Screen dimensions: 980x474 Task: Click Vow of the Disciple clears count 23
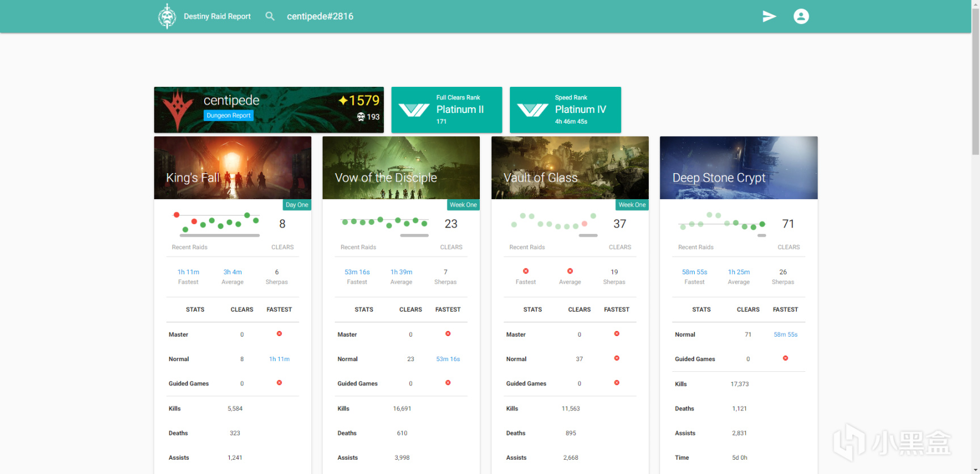451,224
